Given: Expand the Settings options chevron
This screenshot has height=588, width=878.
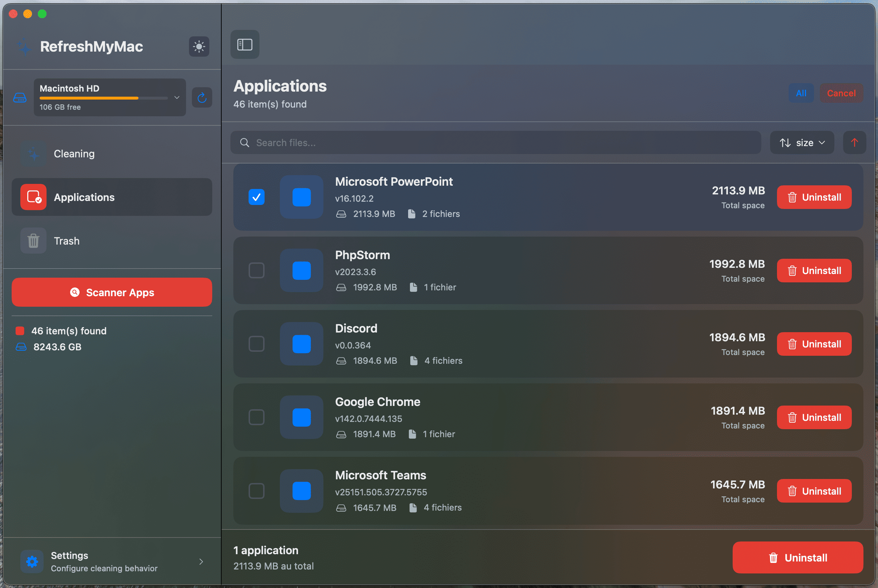Looking at the screenshot, I should [x=201, y=561].
